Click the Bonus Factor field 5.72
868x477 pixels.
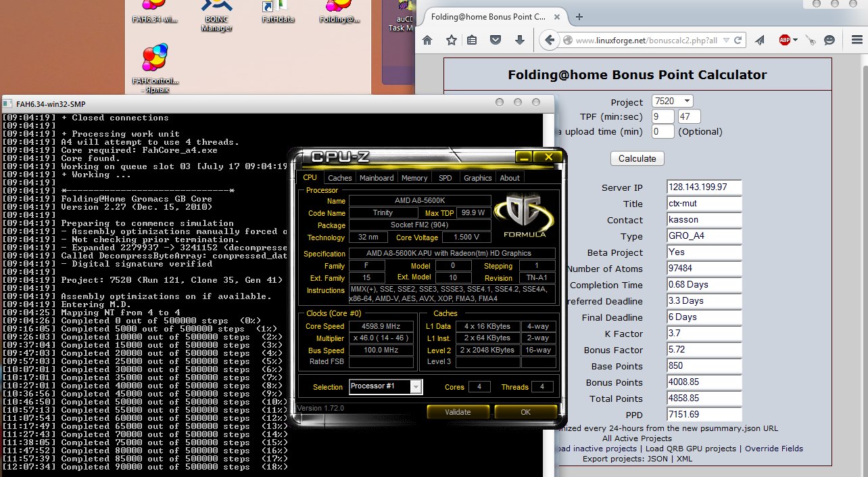pyautogui.click(x=704, y=350)
